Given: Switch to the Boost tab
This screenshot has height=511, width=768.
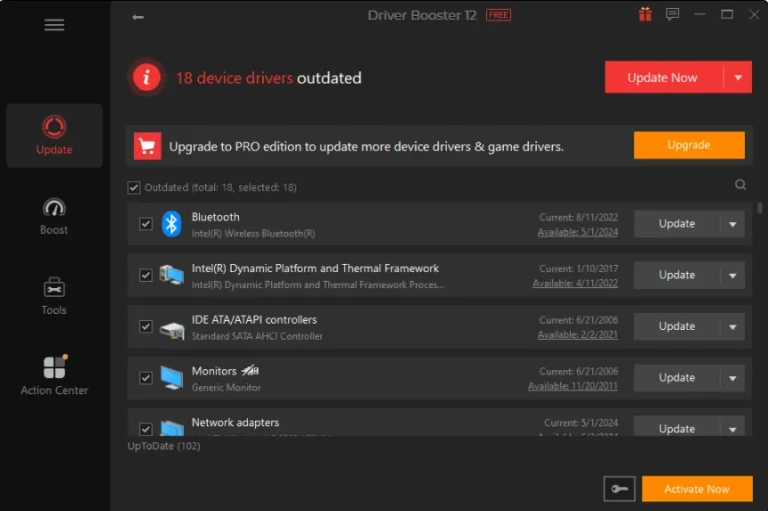Looking at the screenshot, I should pyautogui.click(x=54, y=216).
